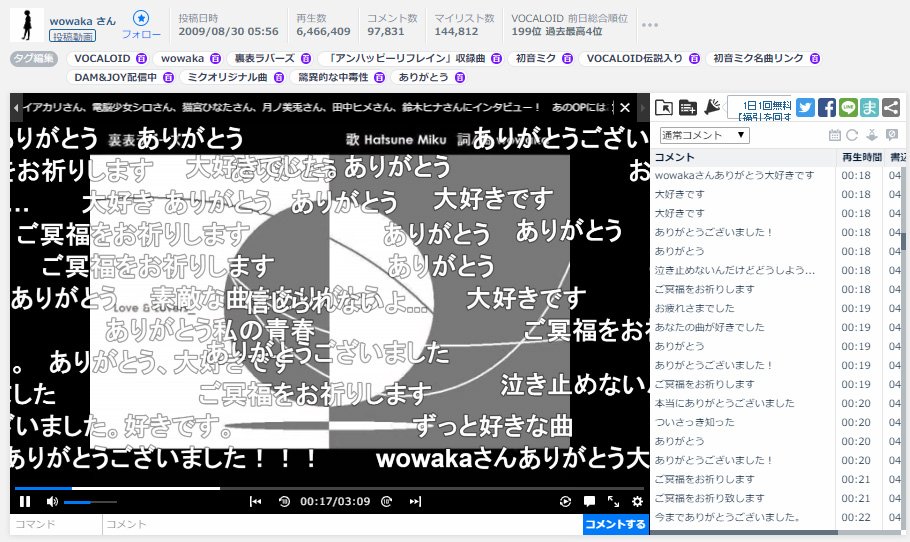Image resolution: width=910 pixels, height=542 pixels.
Task: Pause the video playback
Action: (24, 501)
